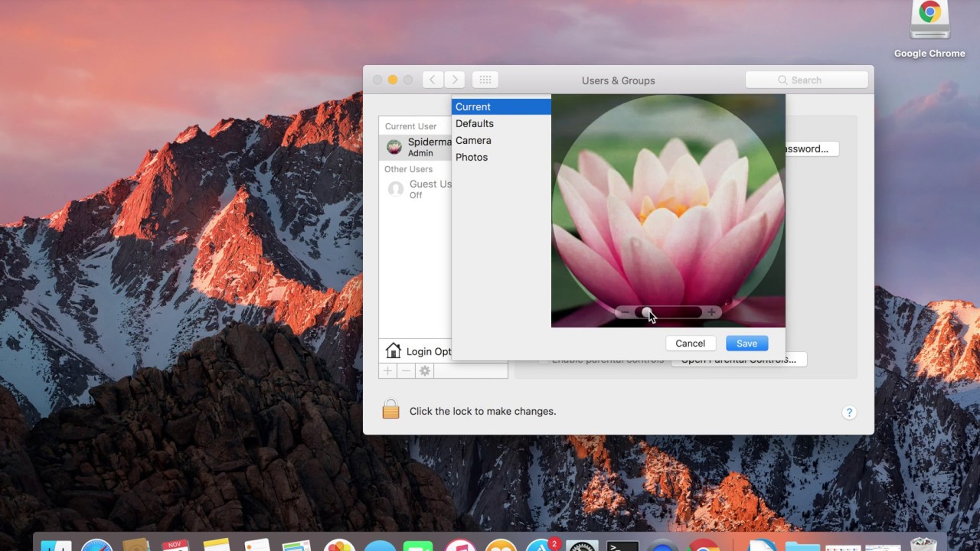980x551 pixels.
Task: Click the zoom-out minus icon below photo
Action: (625, 312)
